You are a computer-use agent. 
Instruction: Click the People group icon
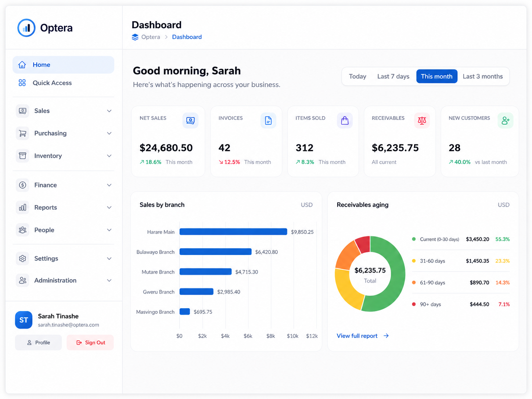click(x=22, y=230)
